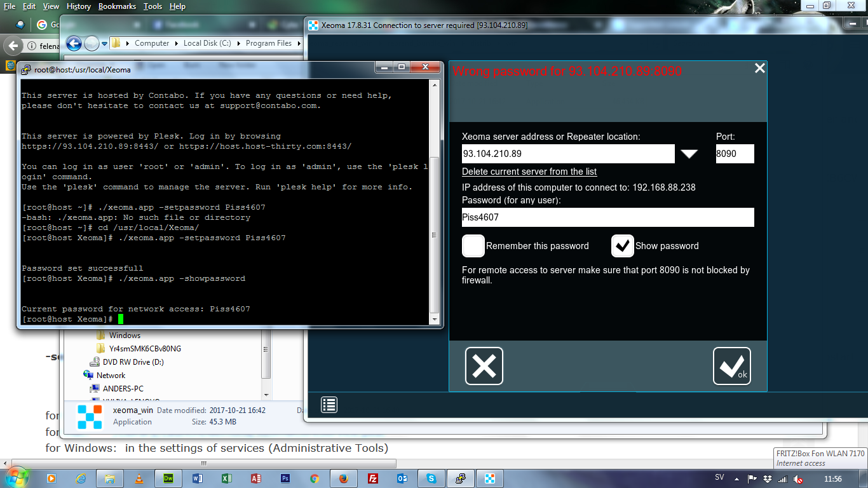This screenshot has width=868, height=488.
Task: Click PuTTY scrollbar down arrow
Action: tap(435, 319)
